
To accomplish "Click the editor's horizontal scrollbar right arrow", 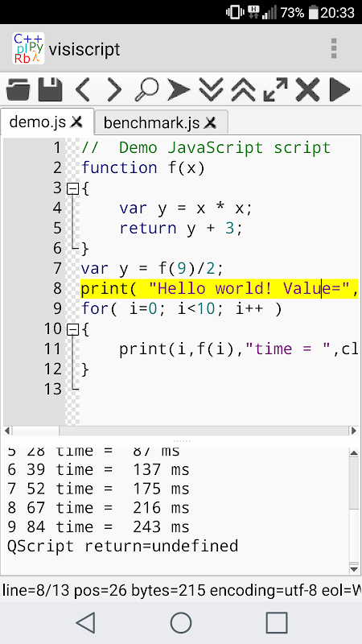I will click(354, 431).
